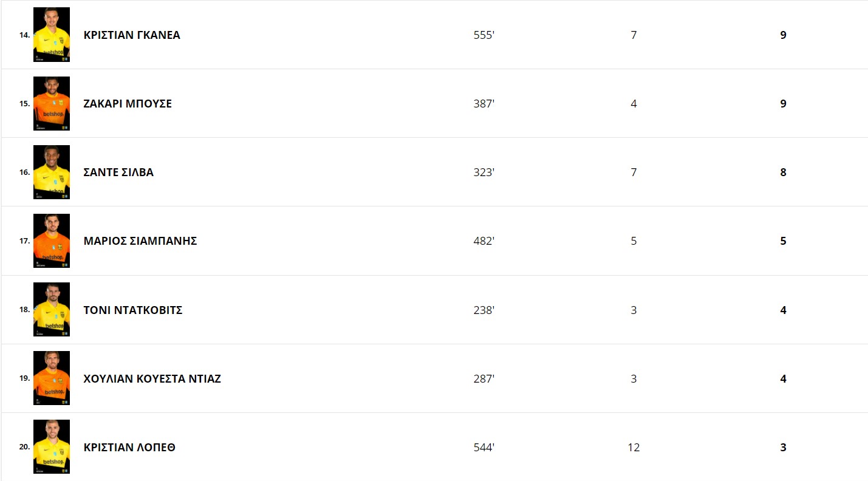This screenshot has width=868, height=481.
Task: Click the name ΣΑΝΤΕ ΣΙΛΒΑ
Action: click(118, 172)
